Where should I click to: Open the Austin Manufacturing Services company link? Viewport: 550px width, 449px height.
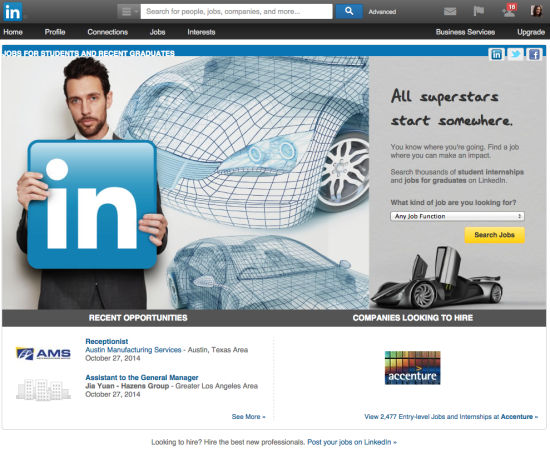pos(133,350)
